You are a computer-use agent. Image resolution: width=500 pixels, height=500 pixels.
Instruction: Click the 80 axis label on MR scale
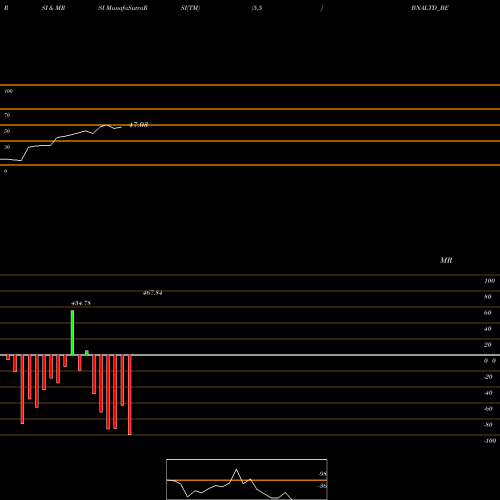click(x=488, y=297)
